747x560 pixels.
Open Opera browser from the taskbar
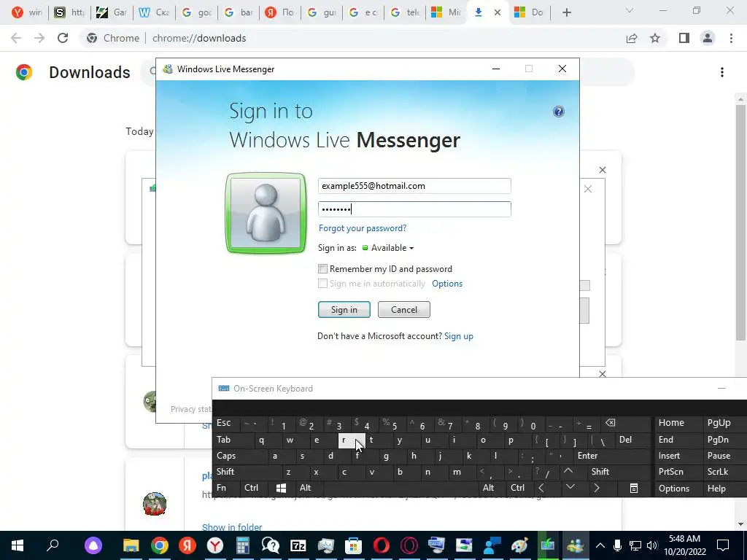[x=381, y=545]
